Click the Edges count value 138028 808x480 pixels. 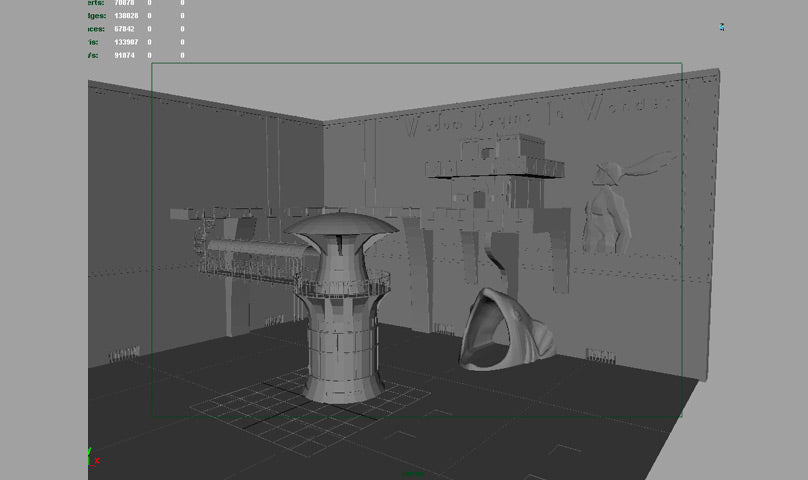(126, 16)
